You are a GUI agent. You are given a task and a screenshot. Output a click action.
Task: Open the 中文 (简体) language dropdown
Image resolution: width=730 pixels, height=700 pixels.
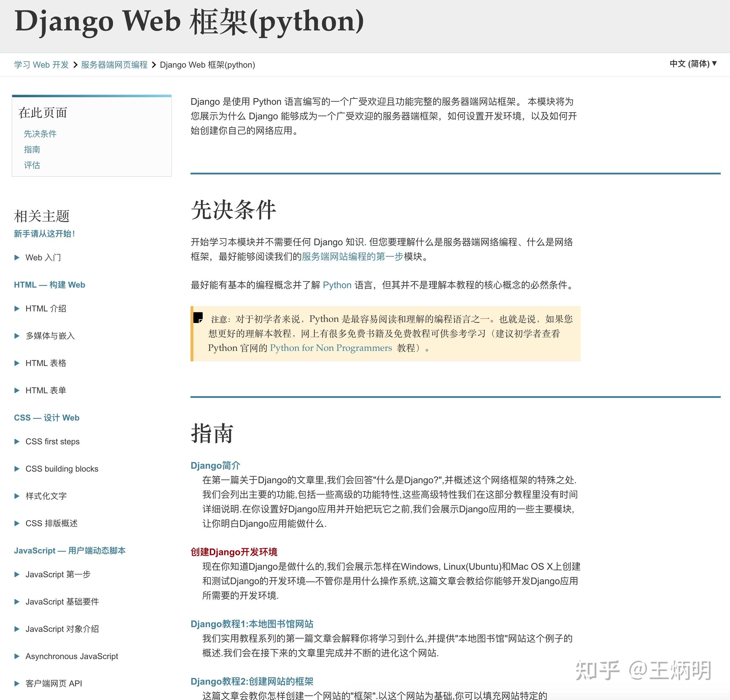pos(693,64)
